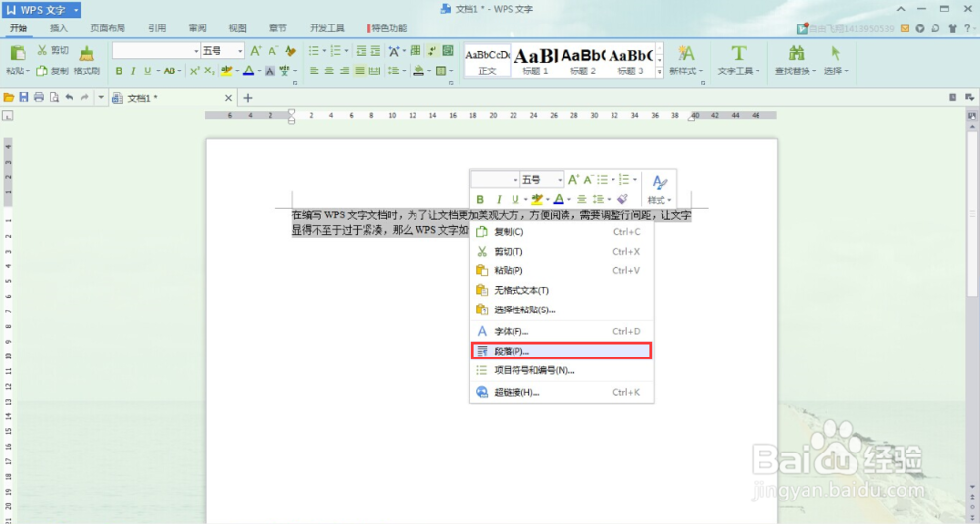The width and height of the screenshot is (980, 524).
Task: Open file using quick access folder icon
Action: click(9, 97)
